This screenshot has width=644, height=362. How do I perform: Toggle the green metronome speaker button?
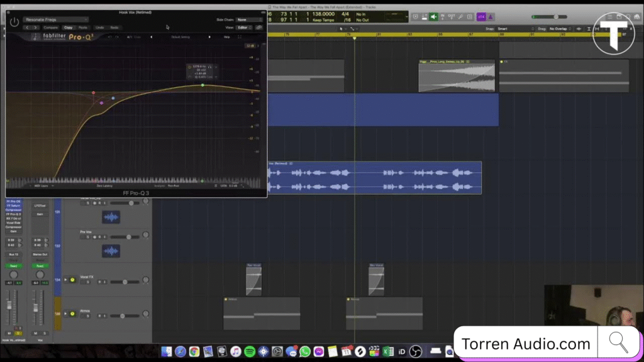434,16
